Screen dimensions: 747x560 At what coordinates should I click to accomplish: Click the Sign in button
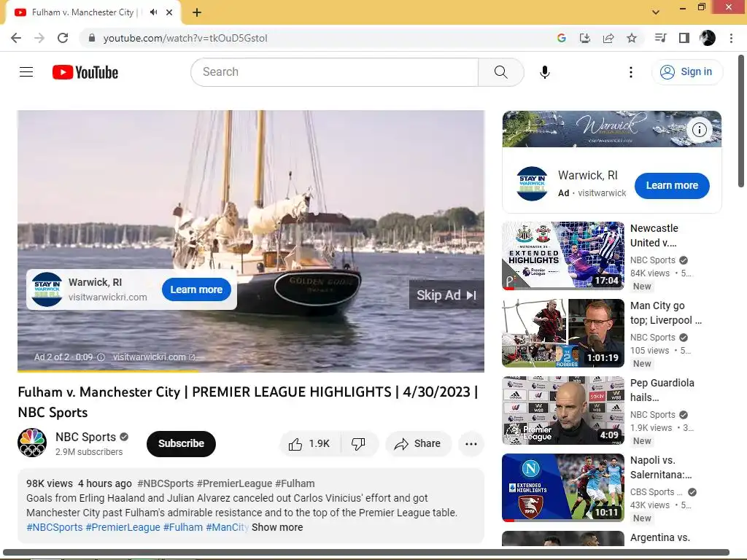pyautogui.click(x=686, y=72)
